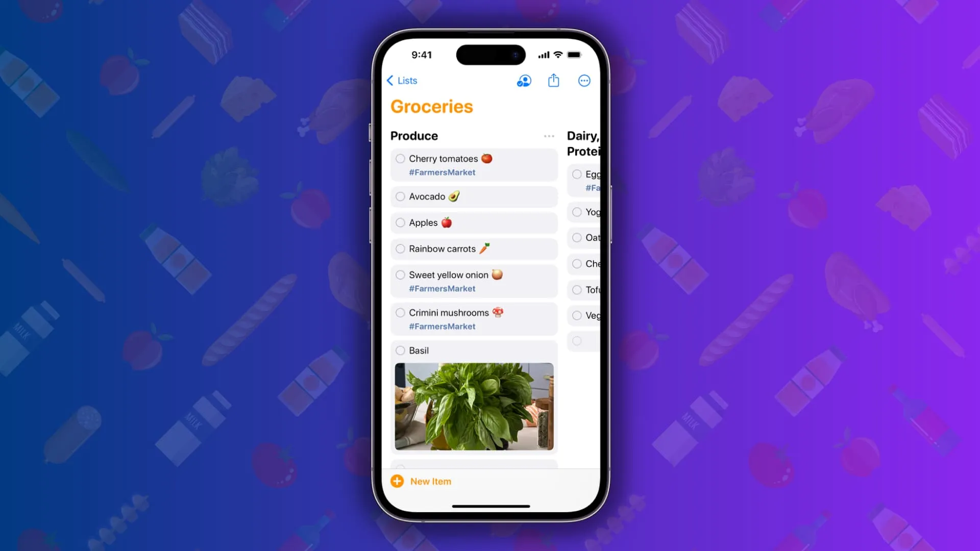Toggle the Avocado checkbox

(x=401, y=196)
